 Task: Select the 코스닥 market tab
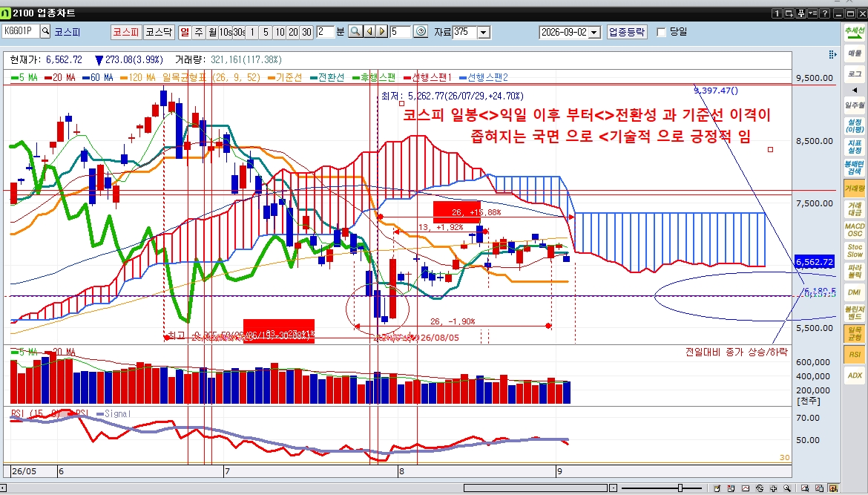click(159, 32)
